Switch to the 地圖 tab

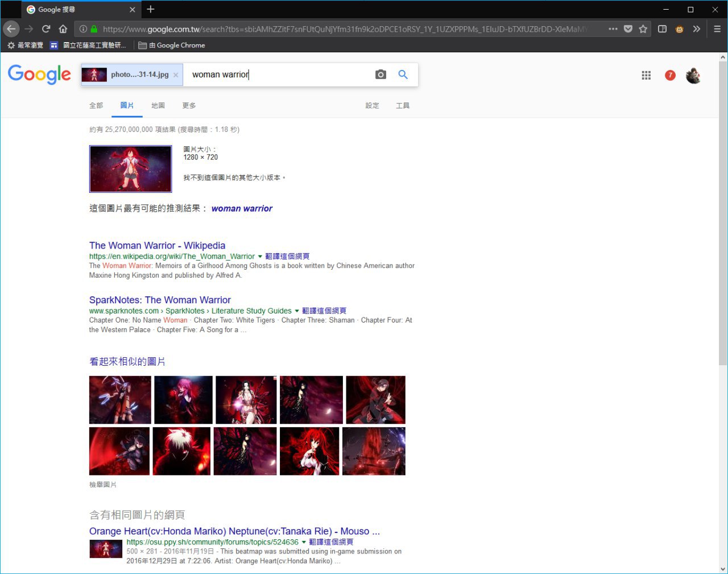(158, 105)
